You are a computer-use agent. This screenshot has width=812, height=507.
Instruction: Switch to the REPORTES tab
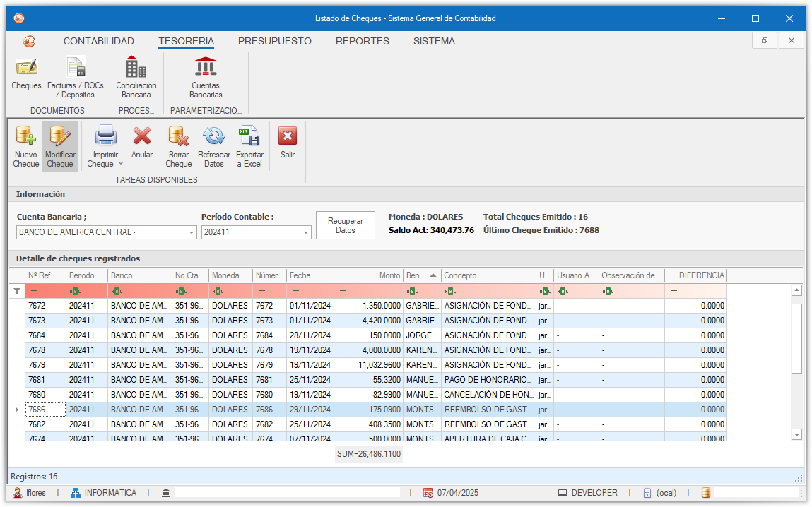click(x=363, y=42)
